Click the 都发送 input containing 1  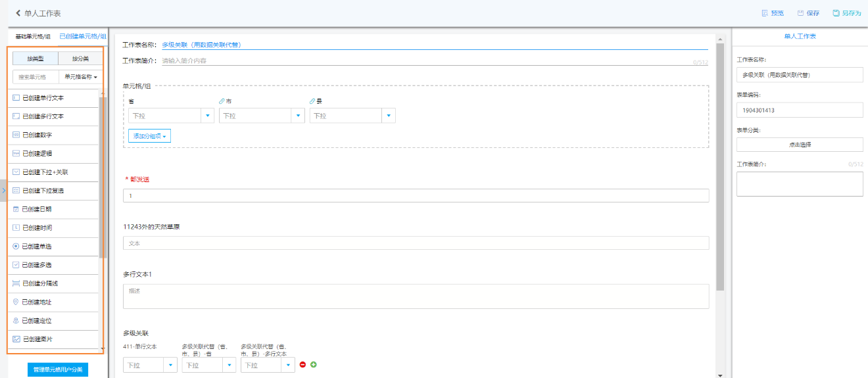(416, 195)
